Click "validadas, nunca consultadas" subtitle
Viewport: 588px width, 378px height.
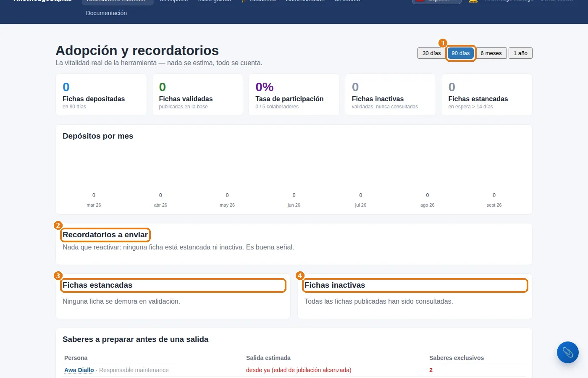tap(385, 107)
